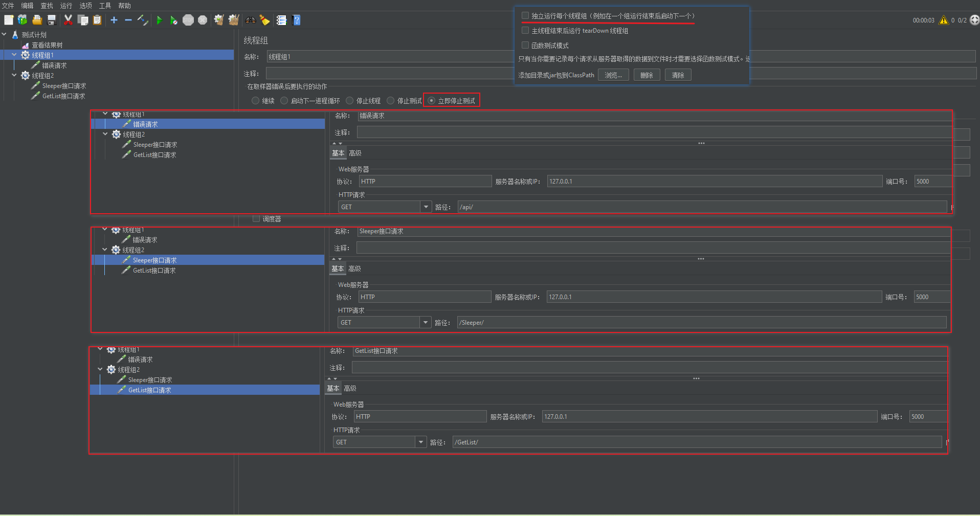Viewport: 980px width, 516px height.
Task: Click the Clear All double-broom icon
Action: 234,20
